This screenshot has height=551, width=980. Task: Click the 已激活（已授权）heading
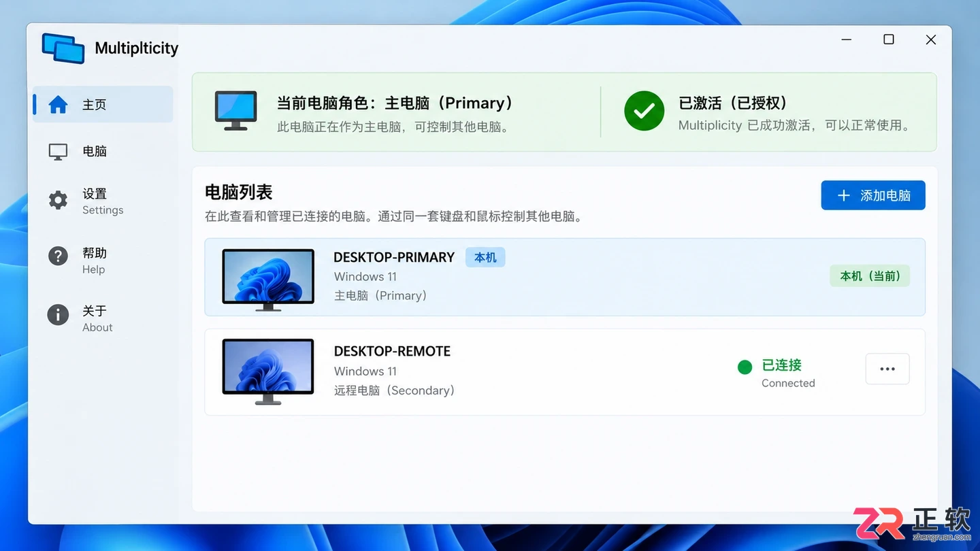733,103
